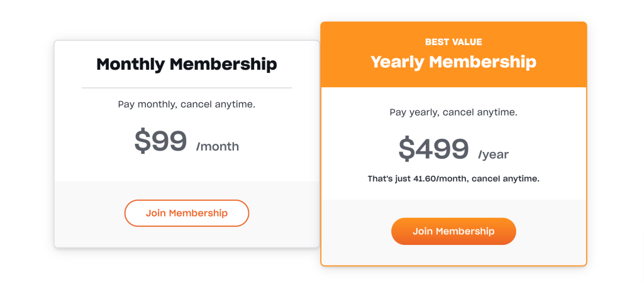Click the /month billing period text
The width and height of the screenshot is (644, 292).
pos(218,146)
